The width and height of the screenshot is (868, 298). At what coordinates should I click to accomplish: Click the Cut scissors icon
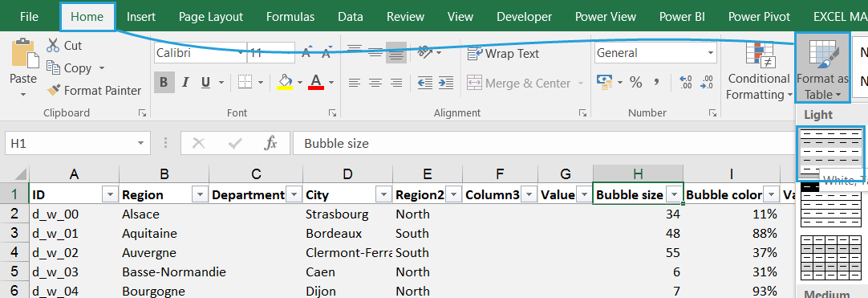53,45
